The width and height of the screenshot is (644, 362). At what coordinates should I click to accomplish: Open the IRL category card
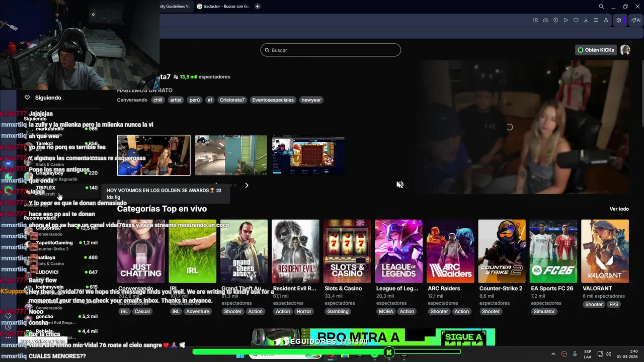click(x=192, y=251)
